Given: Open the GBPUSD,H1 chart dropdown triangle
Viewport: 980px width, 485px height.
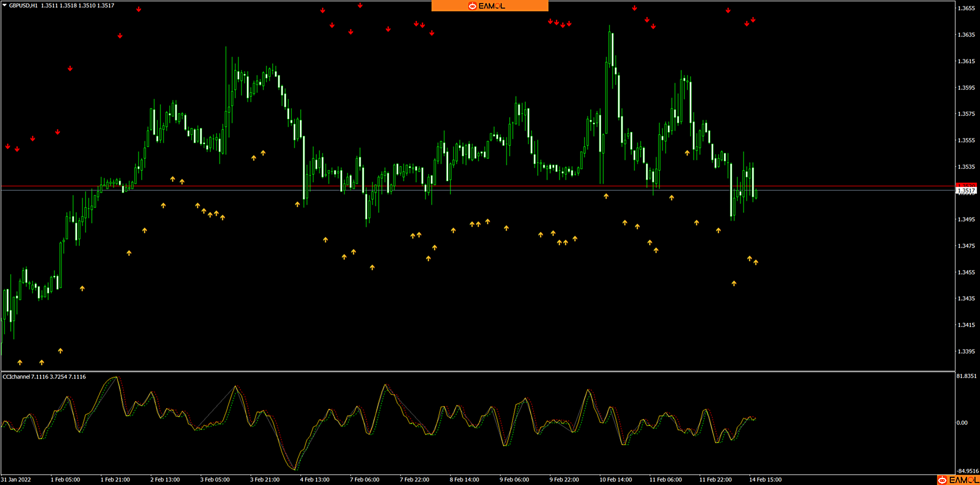Looking at the screenshot, I should (x=5, y=5).
